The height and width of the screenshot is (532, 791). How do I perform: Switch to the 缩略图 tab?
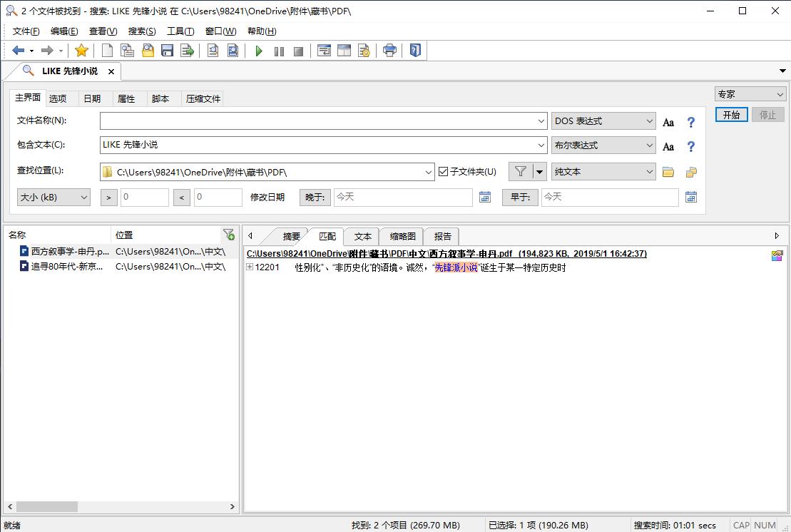pos(402,237)
